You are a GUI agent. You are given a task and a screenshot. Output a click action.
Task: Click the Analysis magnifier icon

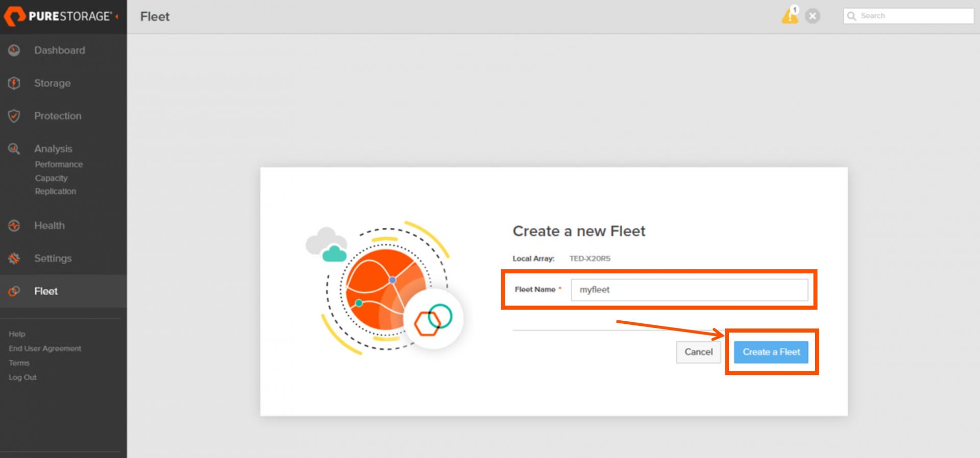[x=14, y=149]
